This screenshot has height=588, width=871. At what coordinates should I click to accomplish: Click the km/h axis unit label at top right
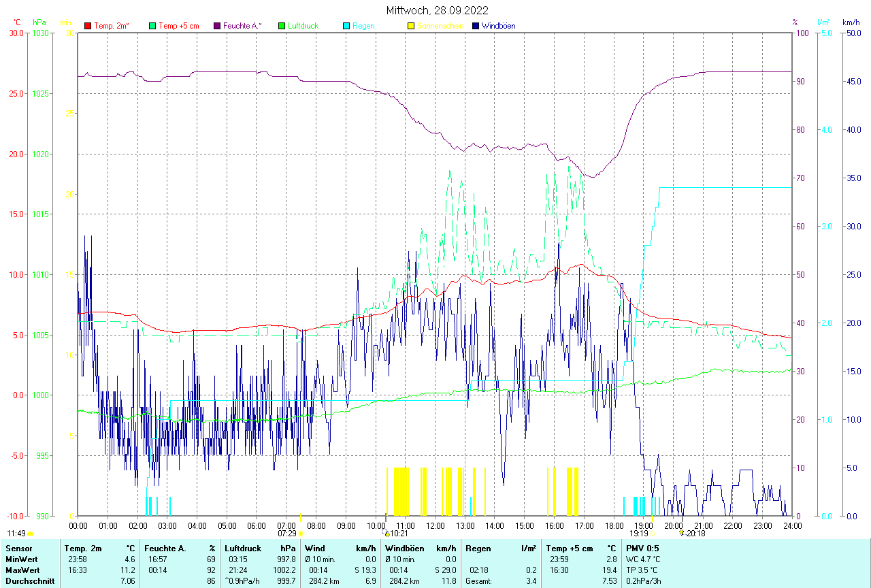[851, 22]
